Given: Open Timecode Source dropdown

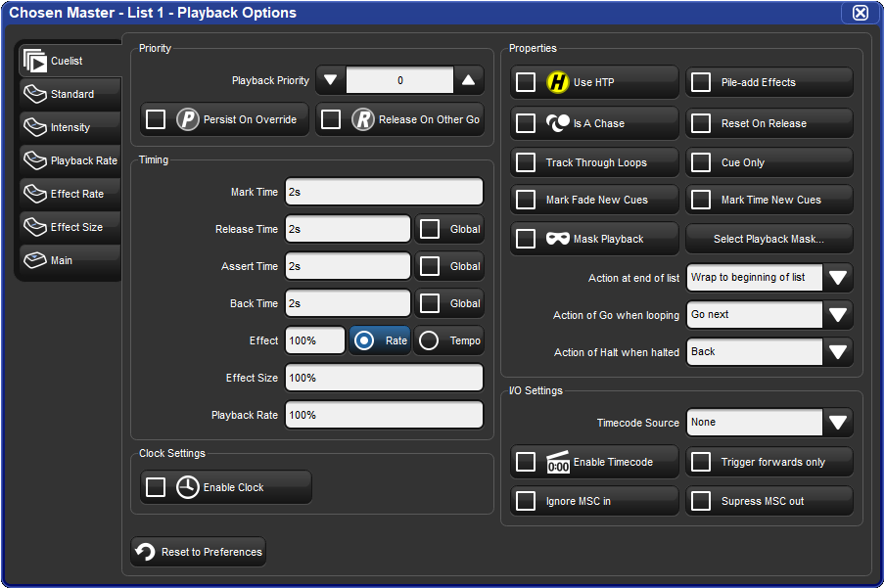Looking at the screenshot, I should click(x=838, y=423).
